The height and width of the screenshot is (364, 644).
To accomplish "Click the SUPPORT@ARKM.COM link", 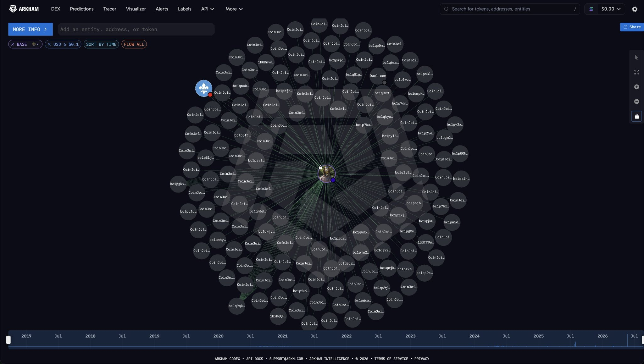I will point(286,359).
